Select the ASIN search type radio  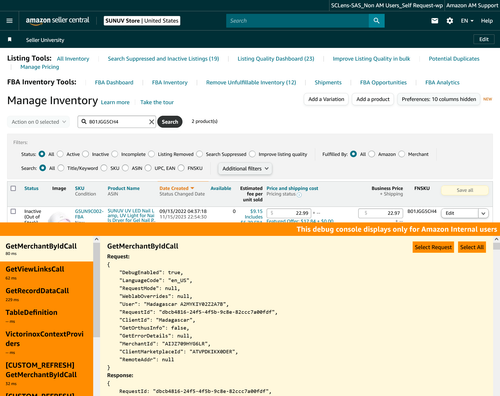125,168
